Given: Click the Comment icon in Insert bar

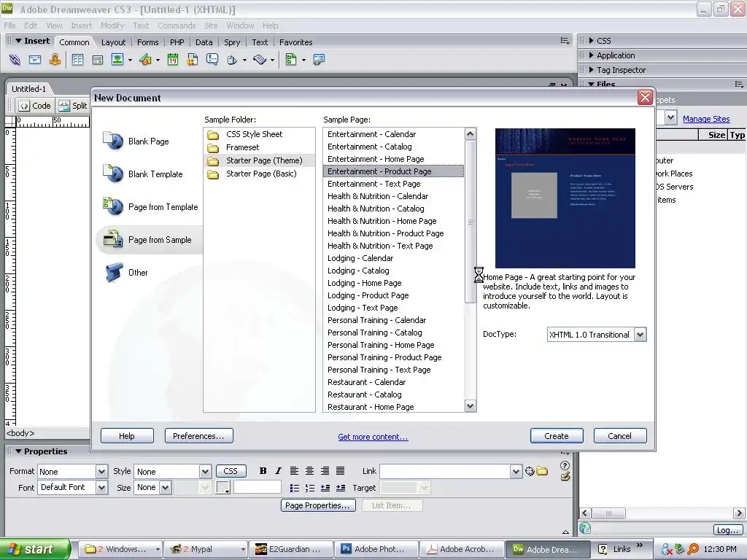Looking at the screenshot, I should tap(212, 60).
